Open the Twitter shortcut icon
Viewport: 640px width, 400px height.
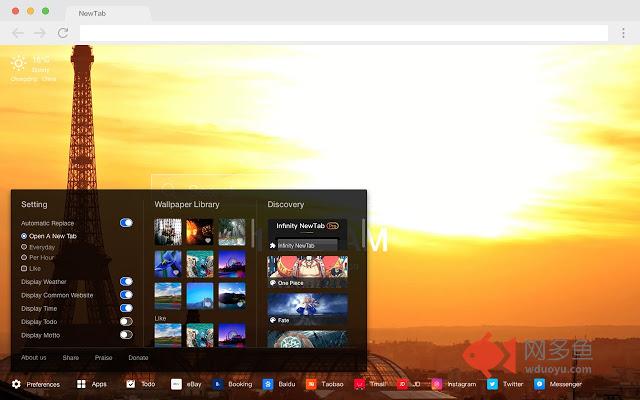[492, 384]
